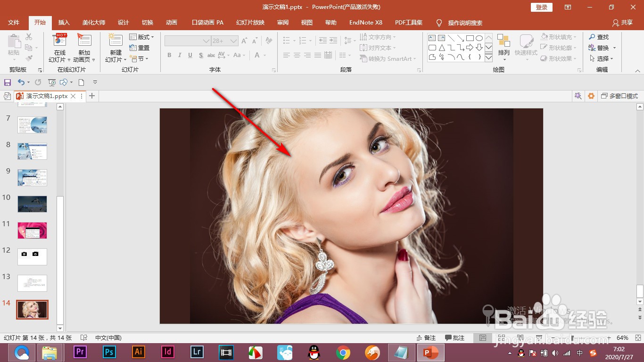The image size is (644, 362).
Task: Toggle Multi-window mode (多窗口模式)
Action: (x=619, y=96)
